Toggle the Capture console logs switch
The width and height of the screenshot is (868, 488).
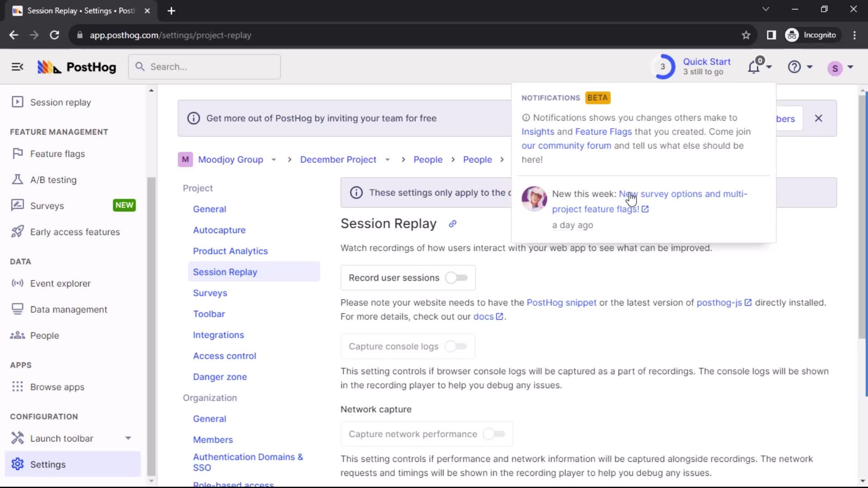457,346
